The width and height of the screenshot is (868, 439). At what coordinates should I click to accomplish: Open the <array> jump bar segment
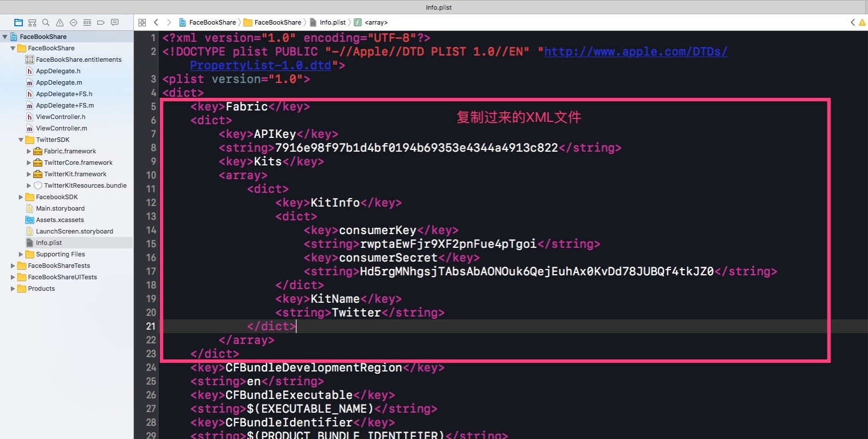(x=376, y=22)
